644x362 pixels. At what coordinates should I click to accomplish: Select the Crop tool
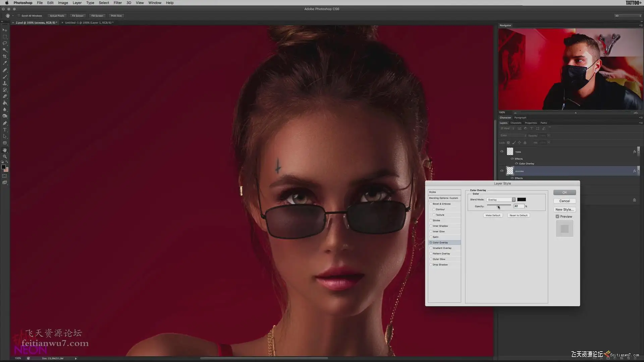point(5,56)
